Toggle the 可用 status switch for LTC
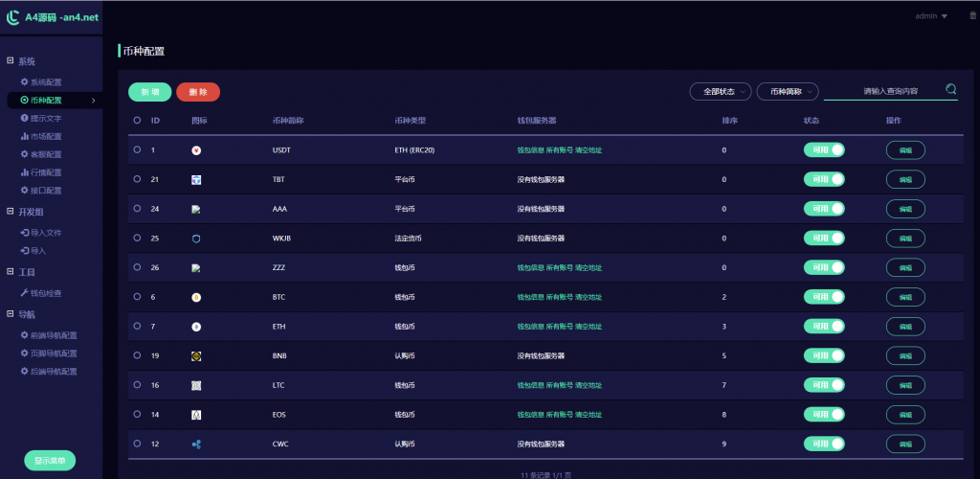This screenshot has width=980, height=479. point(824,385)
